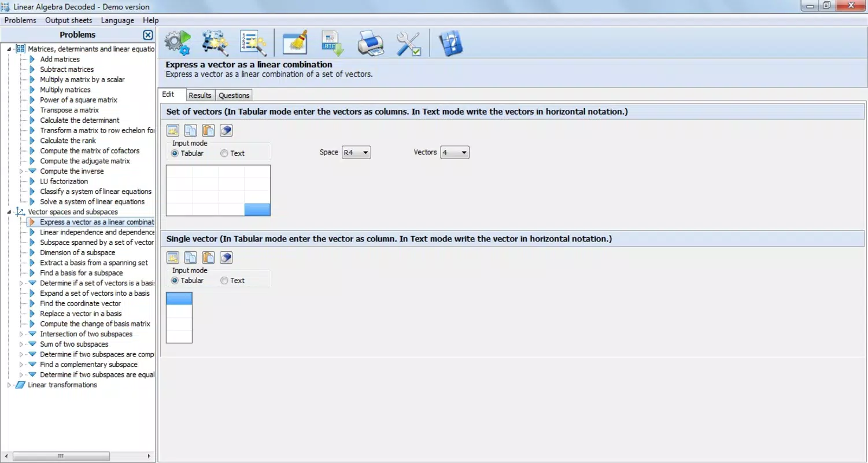Open the Language menu
Image resolution: width=868 pixels, height=463 pixels.
point(117,20)
